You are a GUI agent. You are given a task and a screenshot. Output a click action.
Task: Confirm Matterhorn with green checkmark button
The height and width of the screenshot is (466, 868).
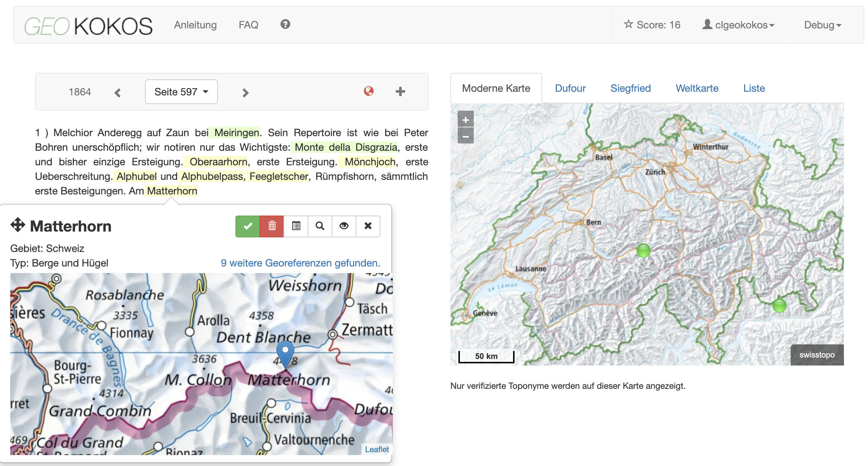(x=247, y=226)
